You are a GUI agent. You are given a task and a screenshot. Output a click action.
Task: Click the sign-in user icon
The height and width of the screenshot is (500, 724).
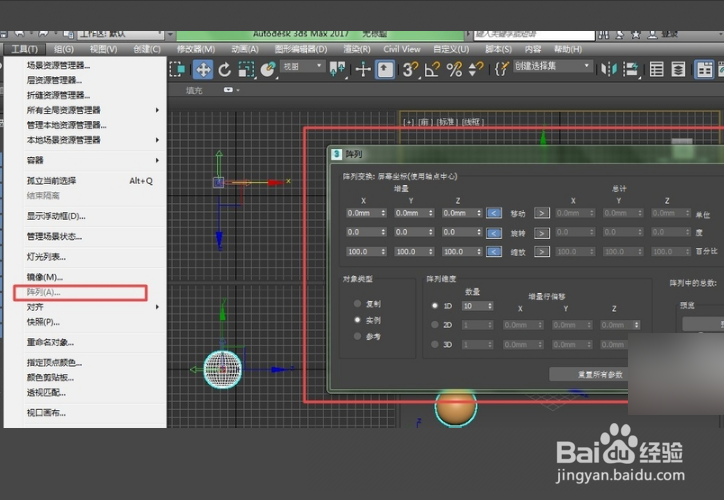click(x=652, y=35)
